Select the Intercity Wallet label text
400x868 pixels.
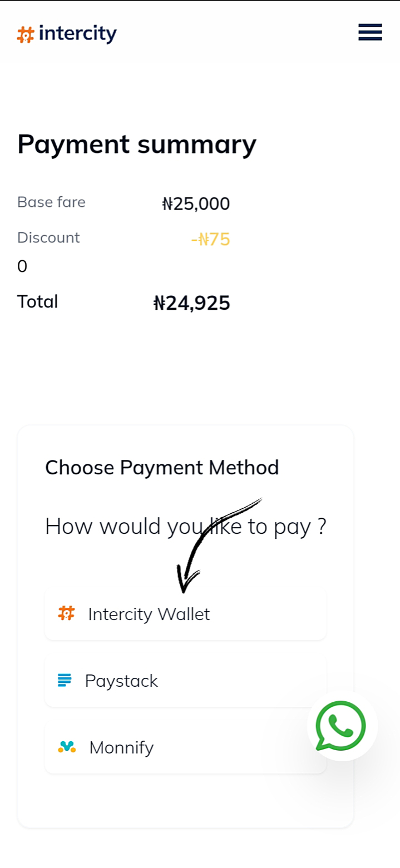(149, 614)
